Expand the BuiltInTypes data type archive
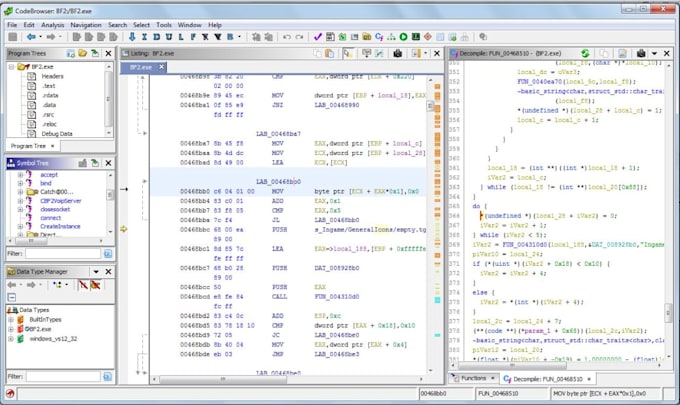Screen dimensions: 680x405 click(x=11, y=320)
